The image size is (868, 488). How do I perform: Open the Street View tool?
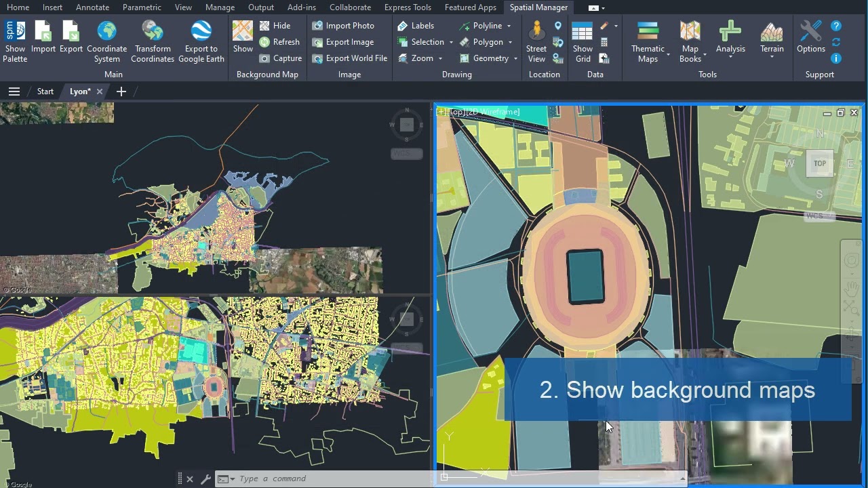click(x=536, y=41)
